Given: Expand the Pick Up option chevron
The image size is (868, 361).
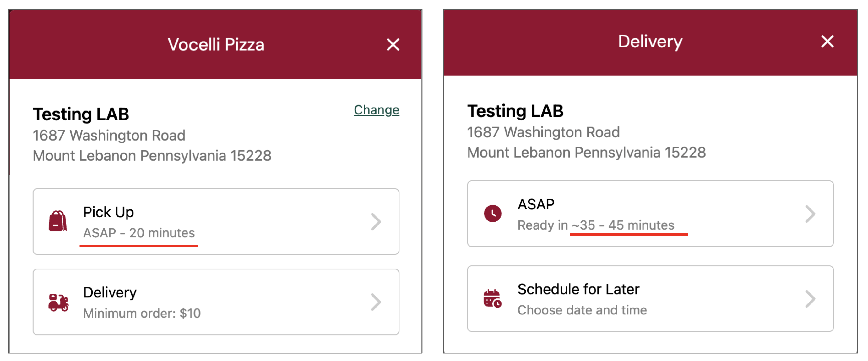Looking at the screenshot, I should click(x=376, y=222).
